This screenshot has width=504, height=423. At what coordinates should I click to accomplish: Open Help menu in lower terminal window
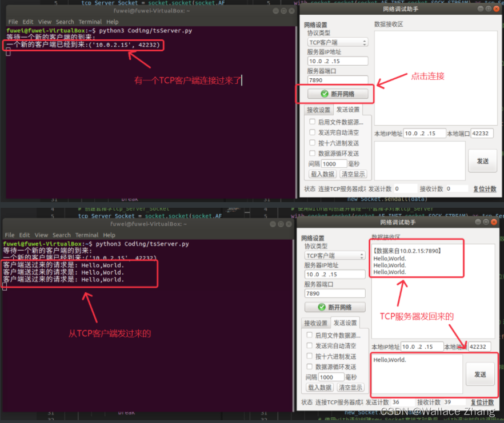point(109,235)
